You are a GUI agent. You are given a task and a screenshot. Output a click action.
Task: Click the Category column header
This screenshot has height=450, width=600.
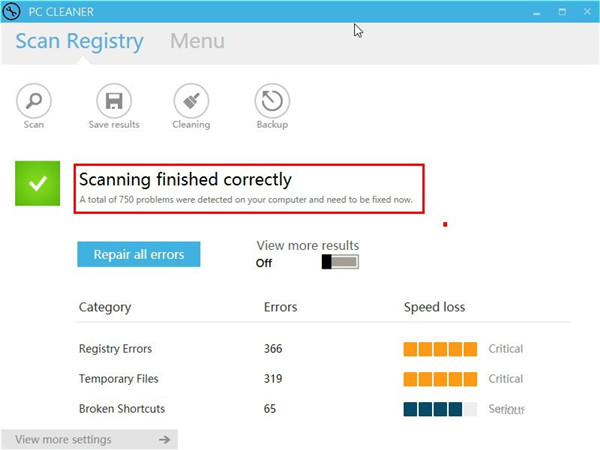[x=105, y=307]
